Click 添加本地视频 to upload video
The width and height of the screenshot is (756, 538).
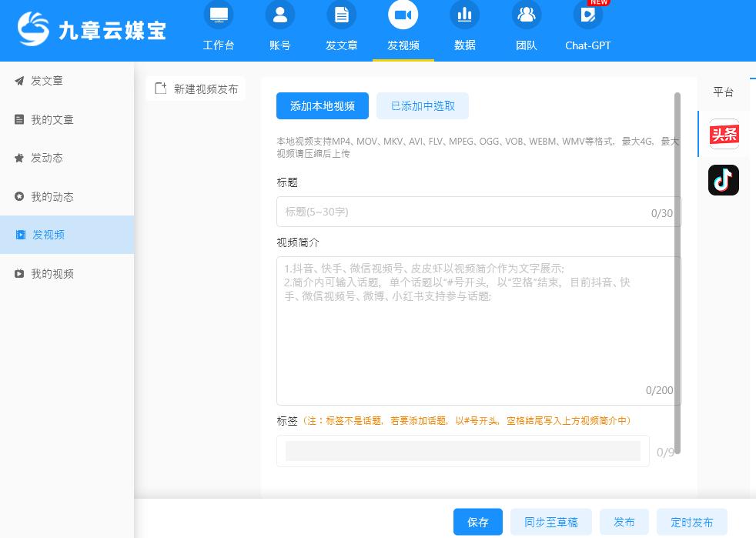pyautogui.click(x=323, y=105)
